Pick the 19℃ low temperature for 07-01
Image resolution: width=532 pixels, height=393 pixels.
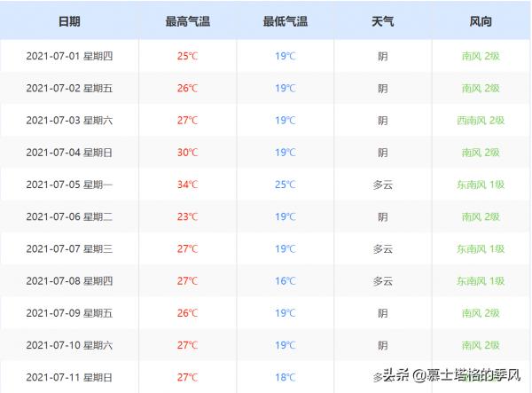click(x=286, y=56)
